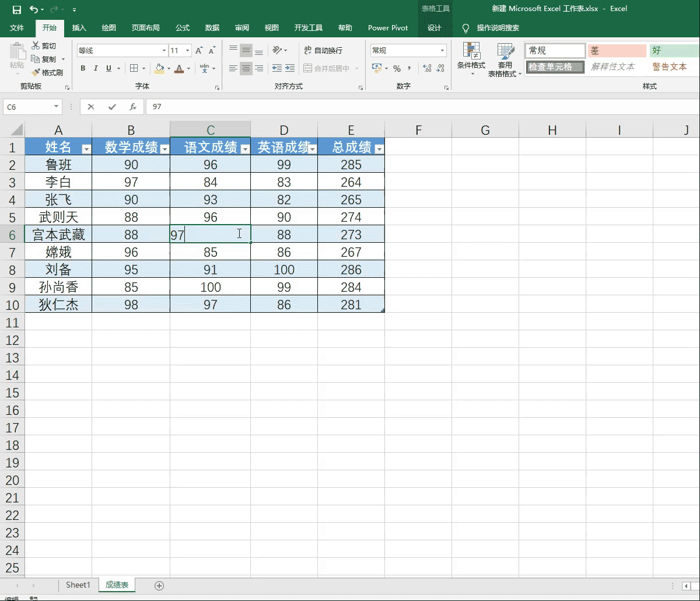
Task: Click the Cut (剪切) scissors button
Action: (x=44, y=46)
